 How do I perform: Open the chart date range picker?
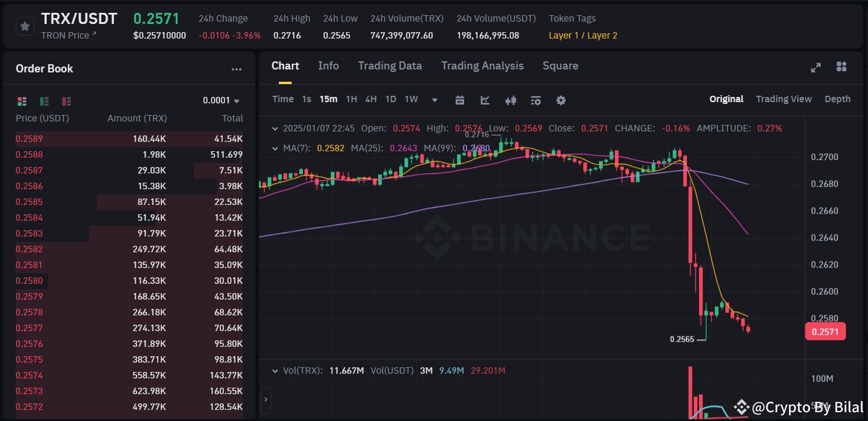[459, 100]
